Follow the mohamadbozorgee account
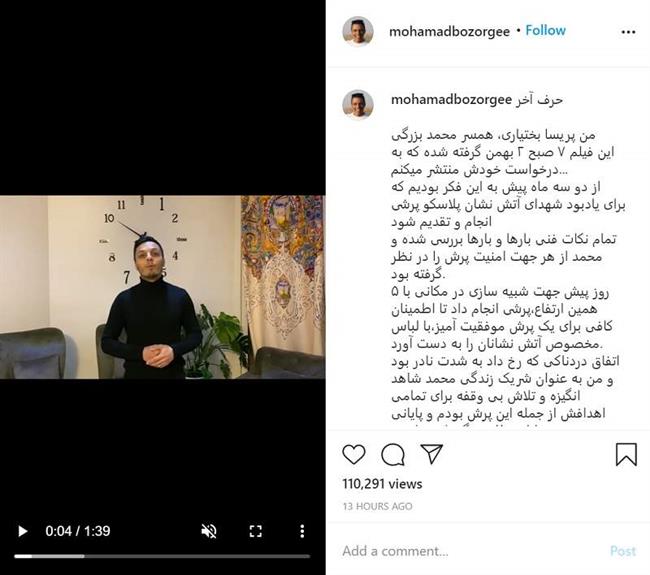 [x=545, y=30]
